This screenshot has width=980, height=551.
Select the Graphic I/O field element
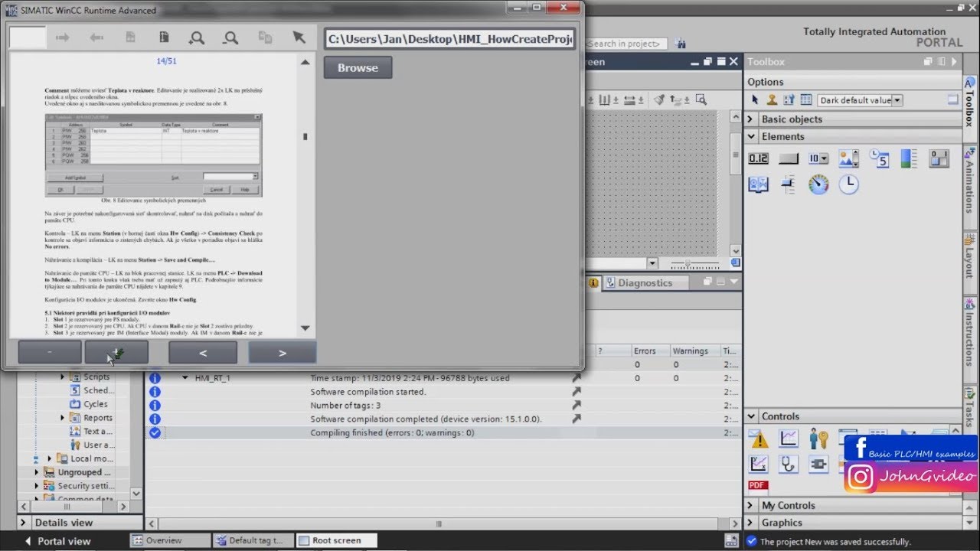click(848, 158)
